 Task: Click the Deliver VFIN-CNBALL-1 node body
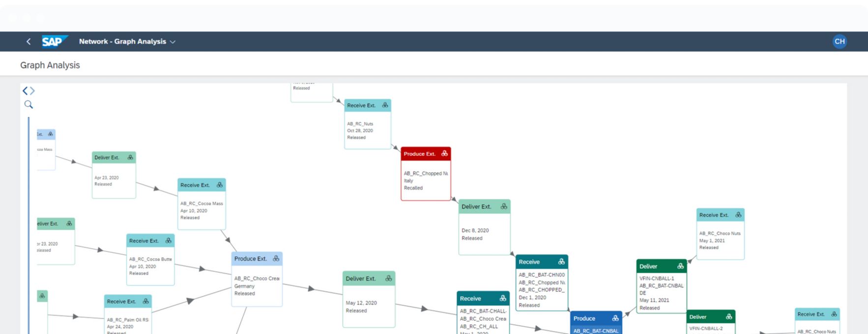pyautogui.click(x=661, y=293)
